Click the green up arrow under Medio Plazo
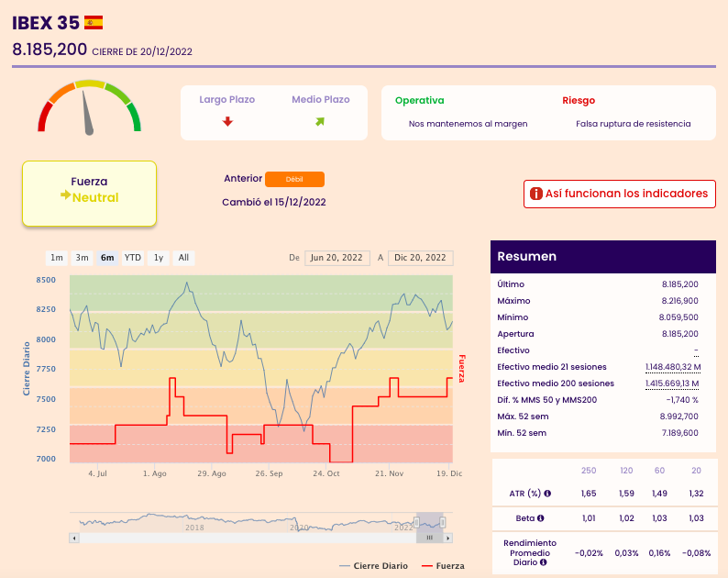 [320, 122]
